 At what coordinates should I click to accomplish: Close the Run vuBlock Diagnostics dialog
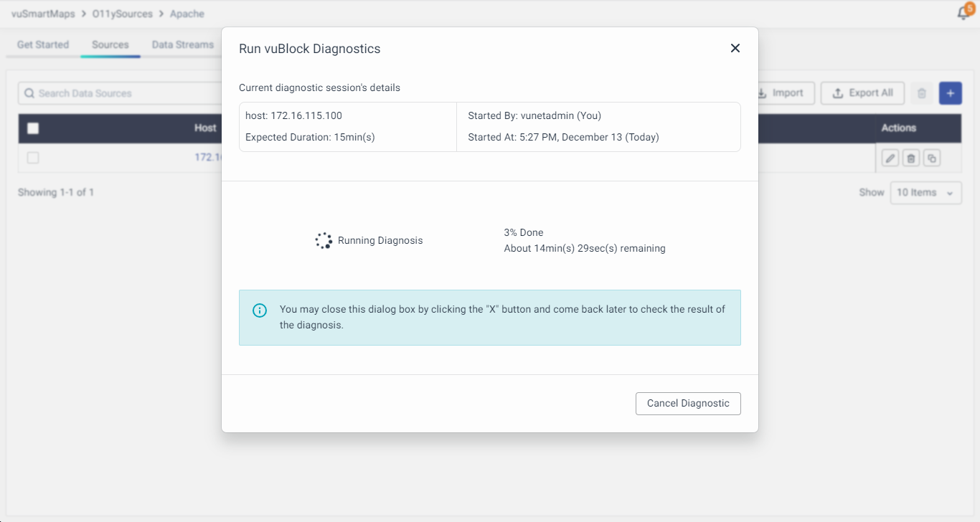[x=735, y=48]
